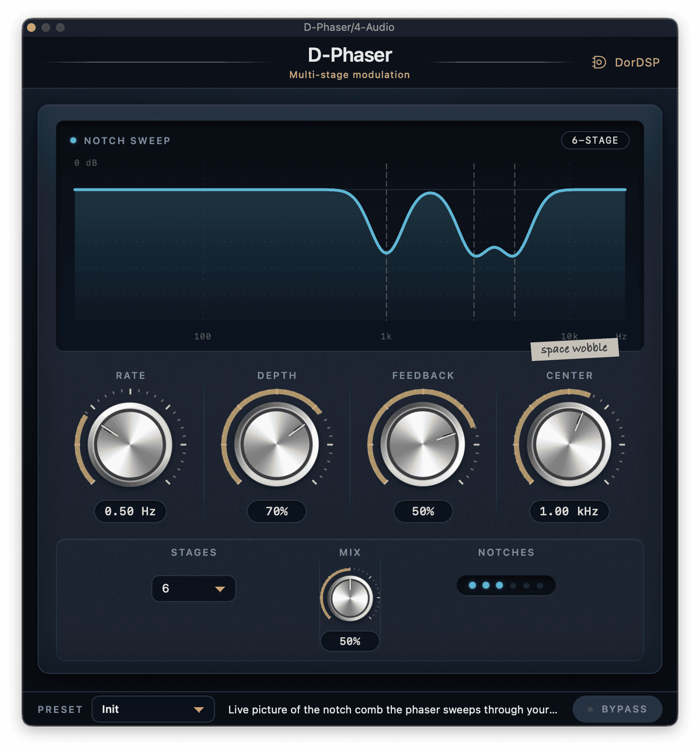Click the Mix knob
The width and height of the screenshot is (700, 752).
(x=350, y=598)
